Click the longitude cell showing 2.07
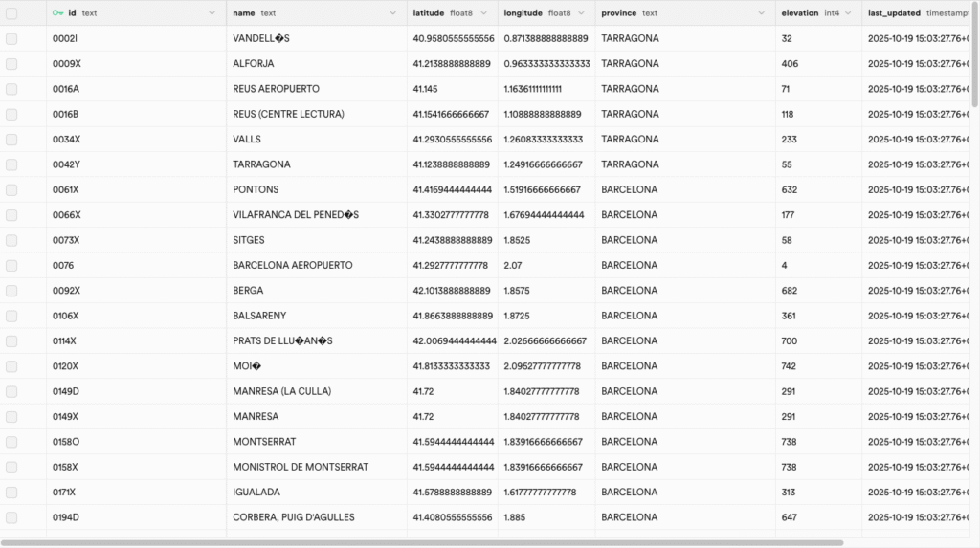The height and width of the screenshot is (548, 980). click(513, 266)
